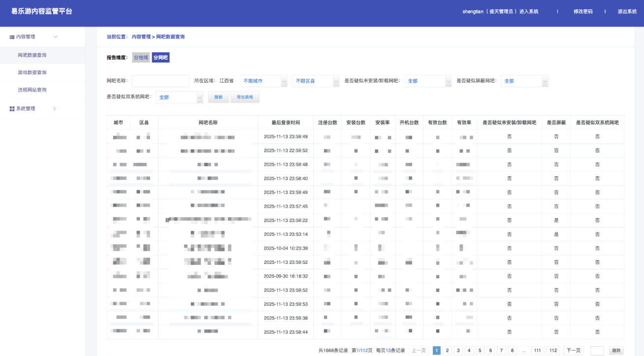The image size is (644, 356).
Task: Click the 导出表格 export button
Action: tap(245, 97)
